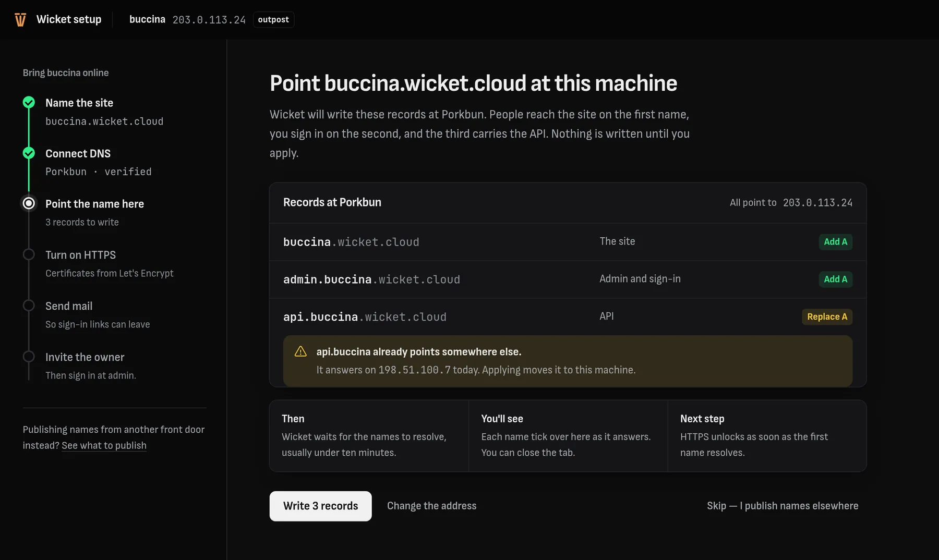Click the api.buccina.wicket.cloud record name
939x560 pixels.
tap(365, 317)
